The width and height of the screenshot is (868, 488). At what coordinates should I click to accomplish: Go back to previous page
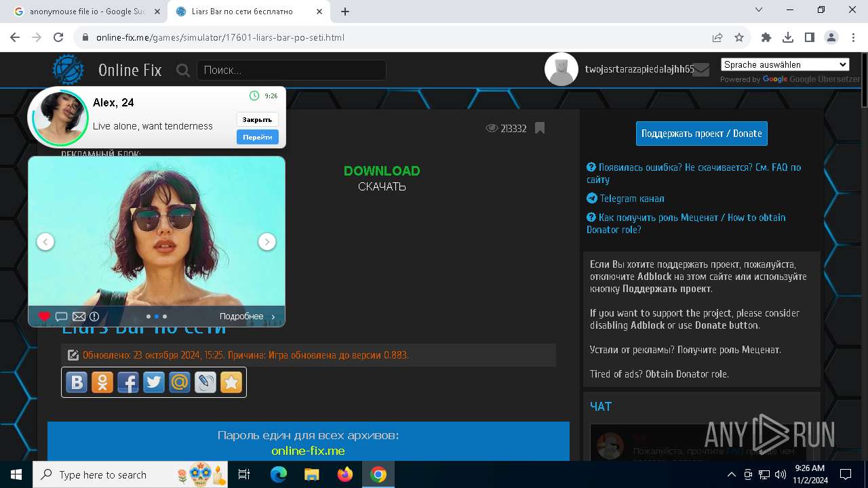tap(15, 37)
